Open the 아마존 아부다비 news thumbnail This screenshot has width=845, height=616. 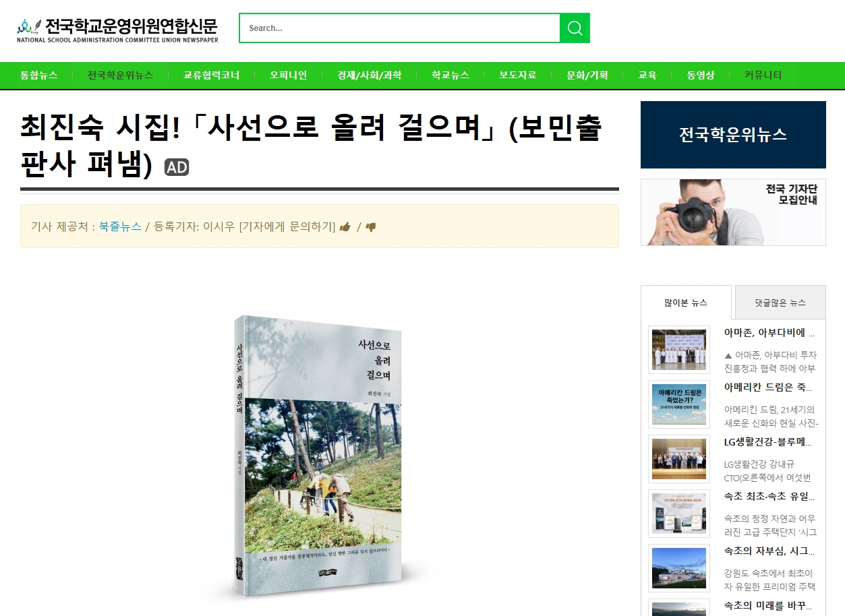tap(679, 349)
